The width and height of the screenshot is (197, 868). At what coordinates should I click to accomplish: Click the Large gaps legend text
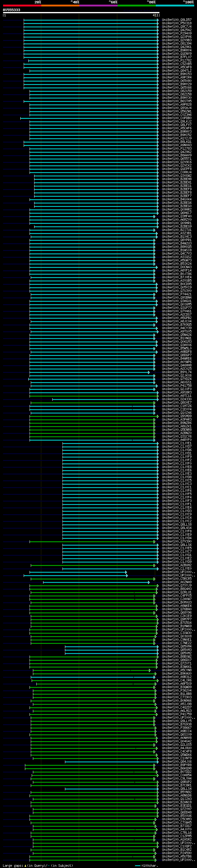[x=38, y=866]
